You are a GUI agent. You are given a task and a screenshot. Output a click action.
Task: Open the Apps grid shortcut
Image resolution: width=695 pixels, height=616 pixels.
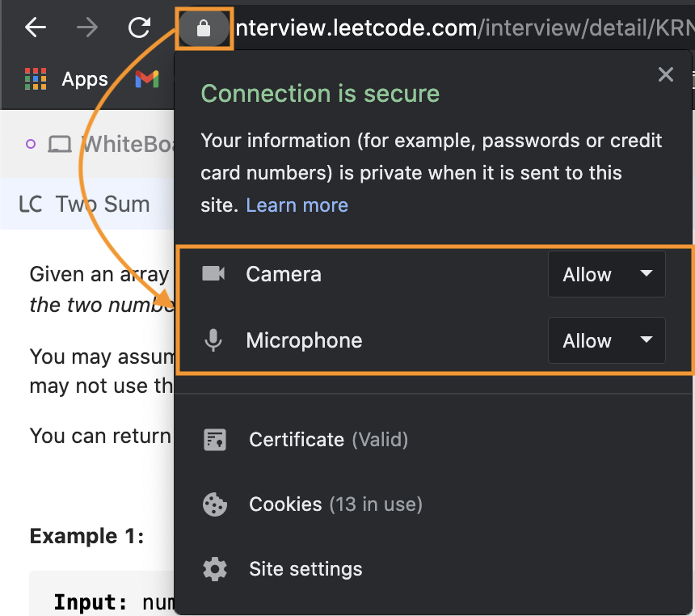click(36, 79)
